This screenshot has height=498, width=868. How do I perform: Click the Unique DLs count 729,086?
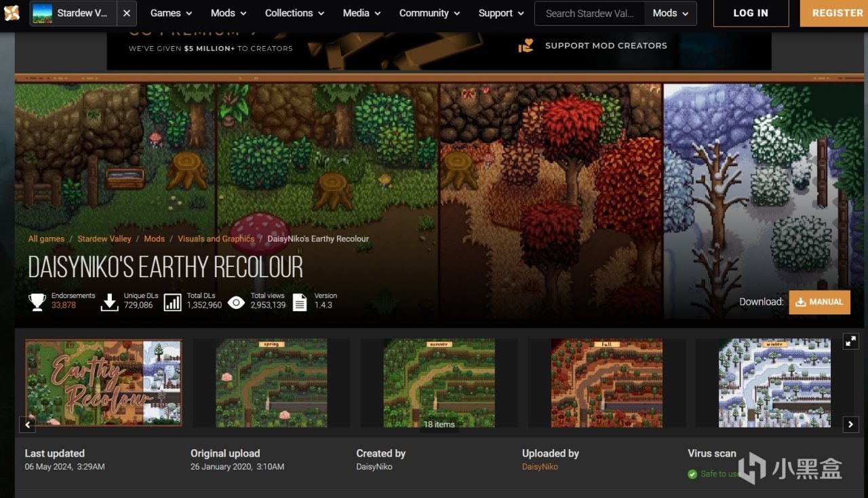pyautogui.click(x=138, y=306)
